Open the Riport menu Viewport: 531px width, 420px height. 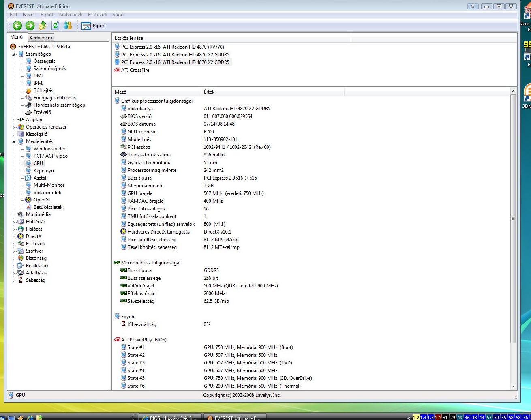click(x=47, y=15)
